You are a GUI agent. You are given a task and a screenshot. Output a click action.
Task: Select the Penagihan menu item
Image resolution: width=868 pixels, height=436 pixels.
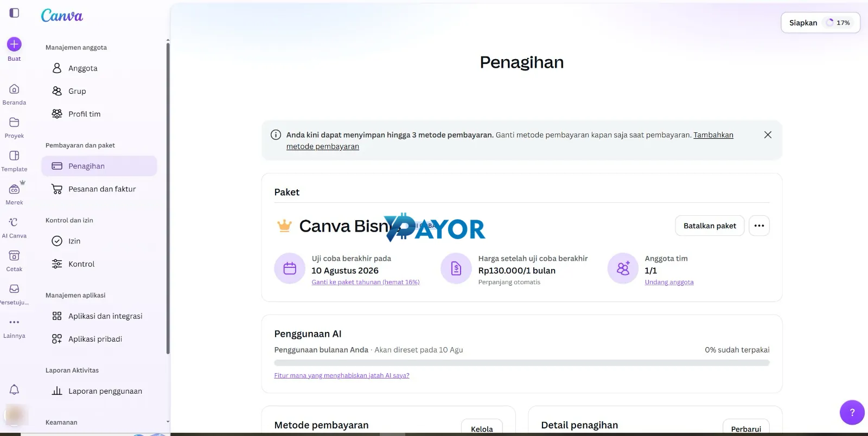[x=99, y=166]
